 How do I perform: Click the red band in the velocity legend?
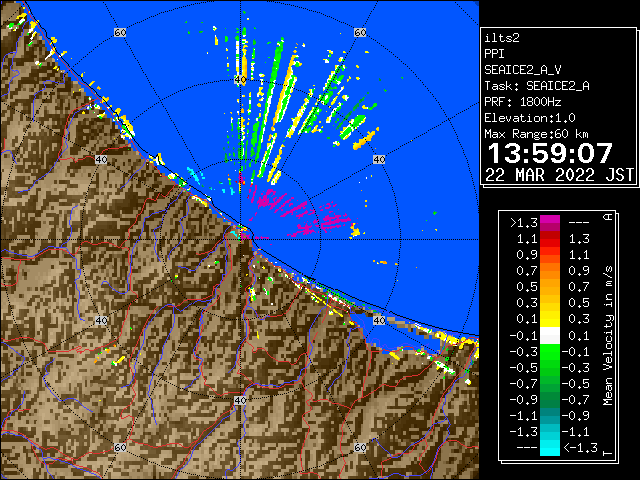(x=550, y=239)
